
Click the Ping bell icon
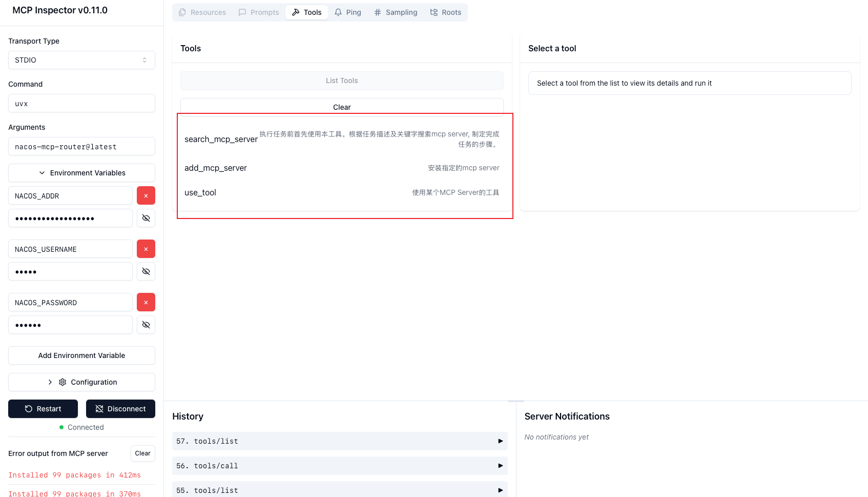pyautogui.click(x=338, y=12)
